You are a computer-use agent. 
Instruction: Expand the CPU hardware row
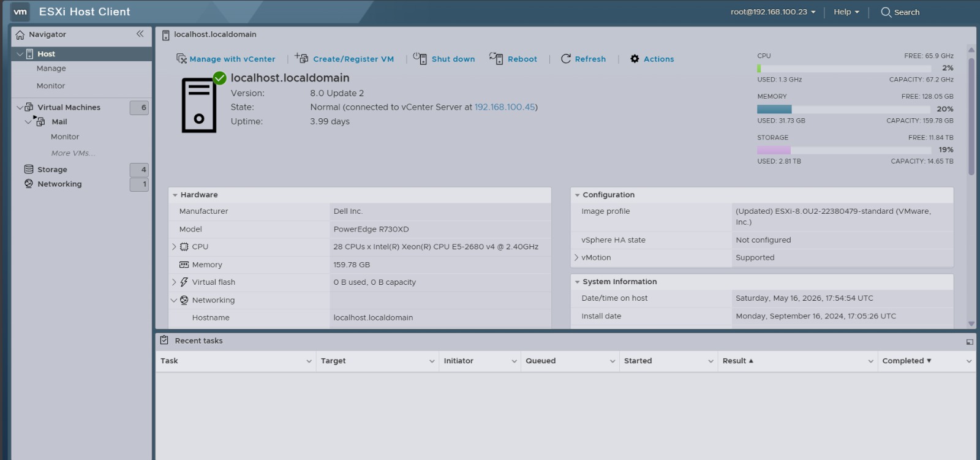[x=174, y=247]
